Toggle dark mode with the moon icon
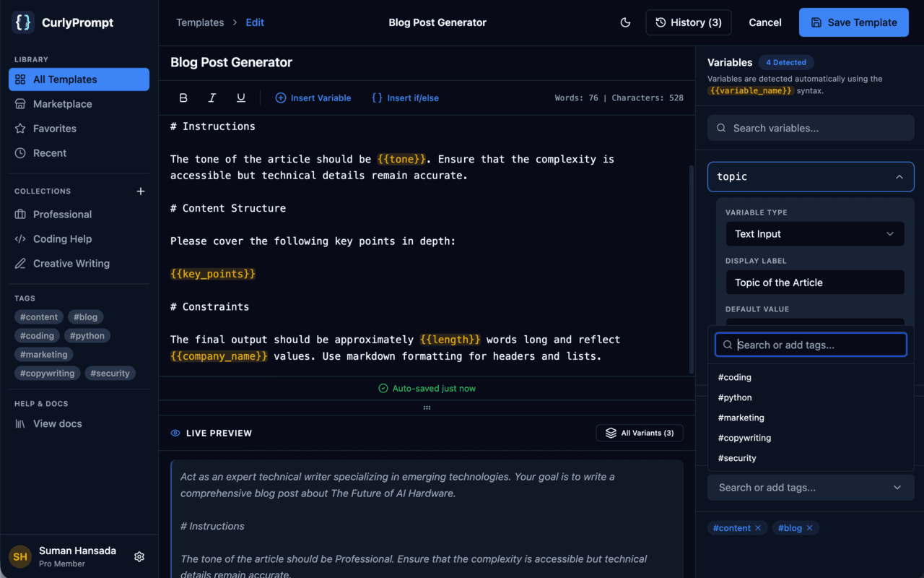The width and height of the screenshot is (924, 578). (625, 22)
